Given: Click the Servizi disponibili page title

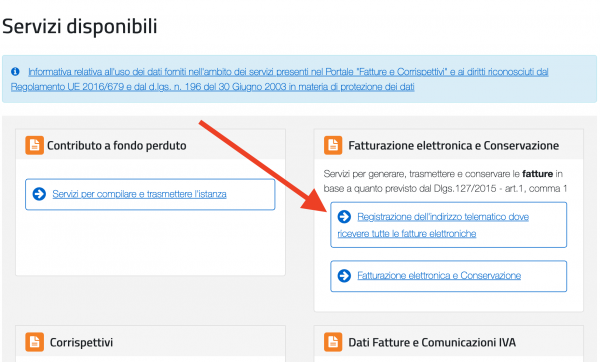Looking at the screenshot, I should point(80,26).
